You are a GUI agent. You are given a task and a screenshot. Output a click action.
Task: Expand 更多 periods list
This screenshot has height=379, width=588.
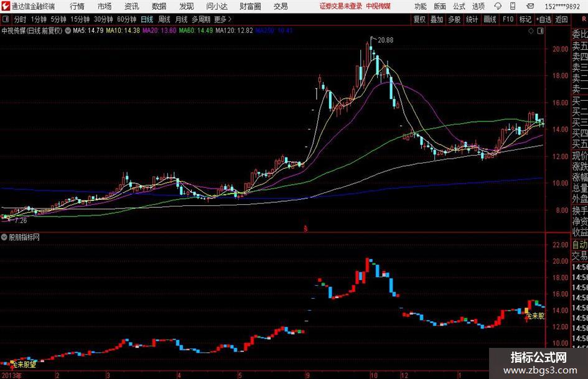pos(222,19)
